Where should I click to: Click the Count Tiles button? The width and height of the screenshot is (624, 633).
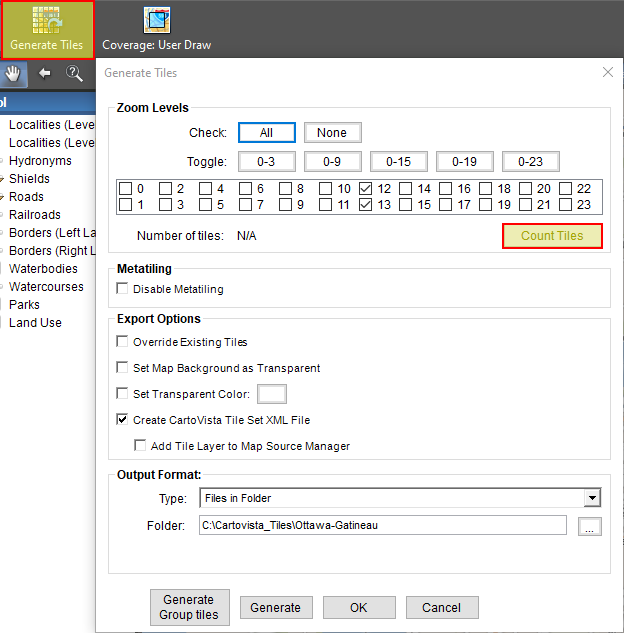(552, 236)
